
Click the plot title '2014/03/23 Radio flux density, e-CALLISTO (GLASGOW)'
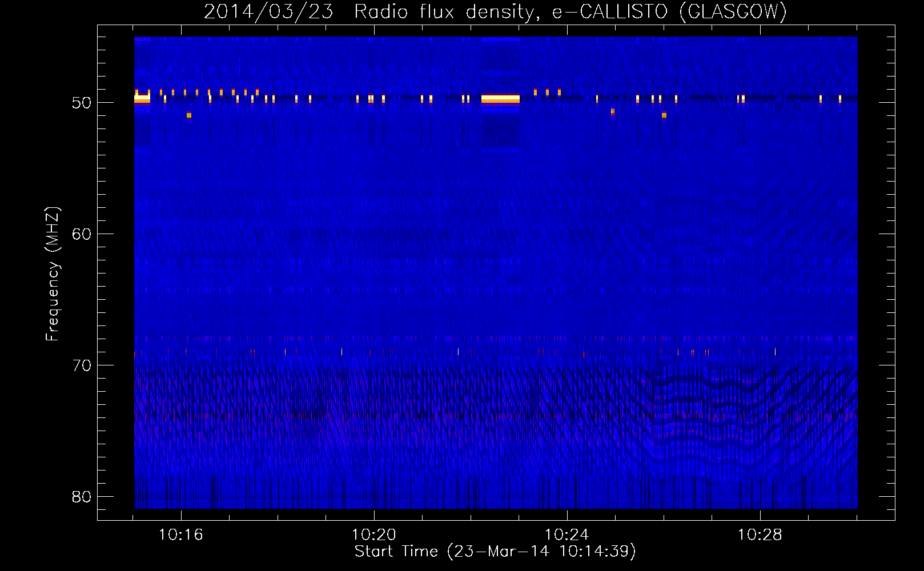coord(495,11)
